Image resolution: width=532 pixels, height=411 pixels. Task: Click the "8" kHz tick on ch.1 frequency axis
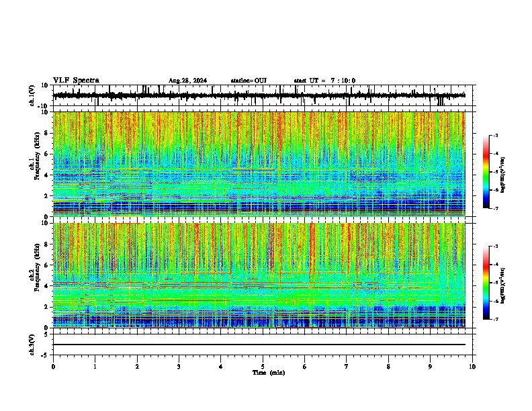click(46, 133)
